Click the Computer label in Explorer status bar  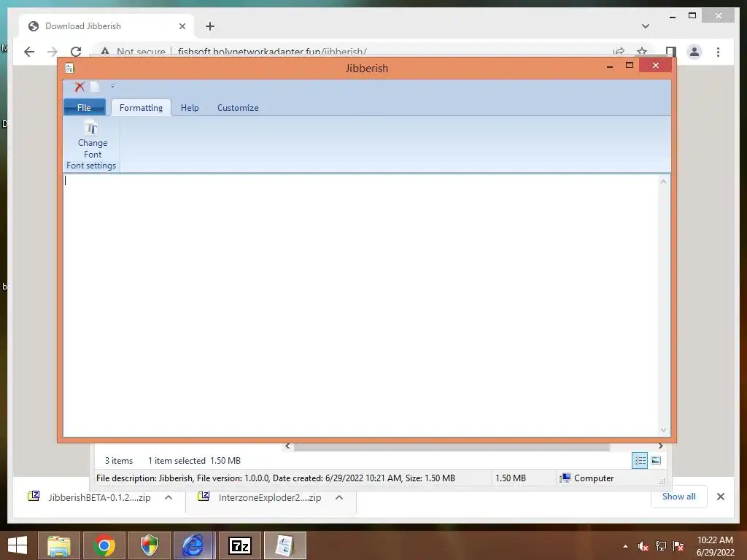click(594, 478)
